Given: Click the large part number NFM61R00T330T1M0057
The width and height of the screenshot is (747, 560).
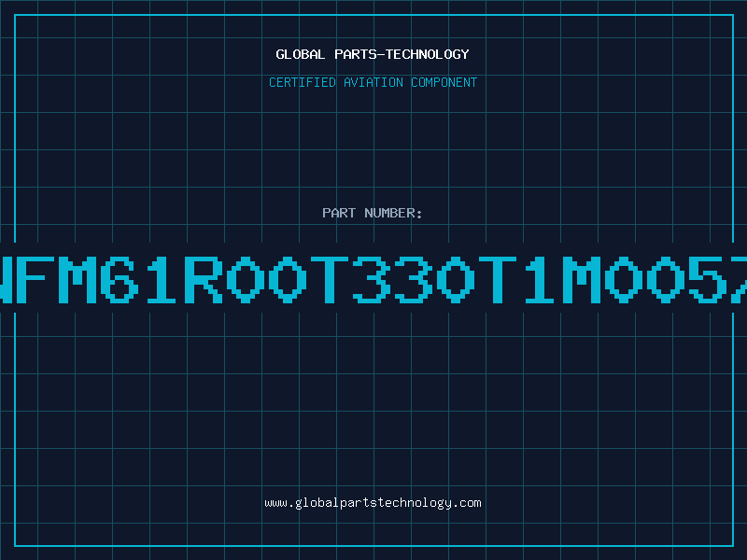Looking at the screenshot, I should (x=373, y=279).
